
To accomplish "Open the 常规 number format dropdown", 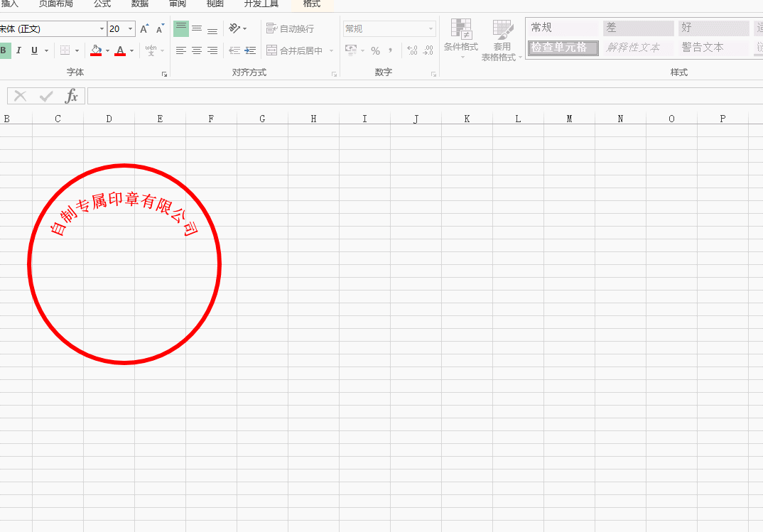I will 431,29.
